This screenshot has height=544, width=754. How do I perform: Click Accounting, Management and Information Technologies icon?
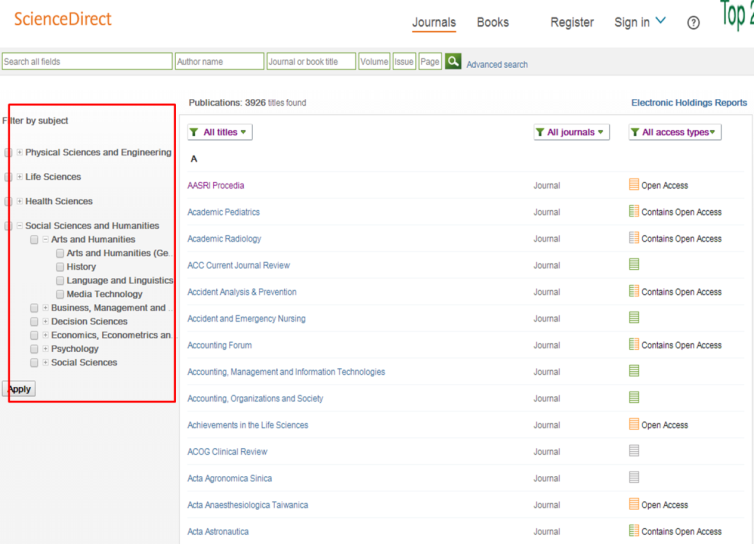pos(634,371)
